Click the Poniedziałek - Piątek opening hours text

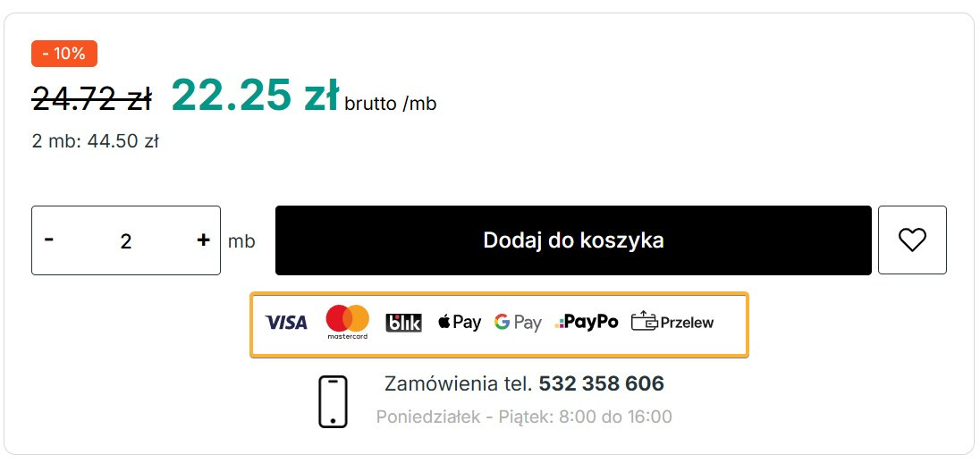tap(524, 417)
